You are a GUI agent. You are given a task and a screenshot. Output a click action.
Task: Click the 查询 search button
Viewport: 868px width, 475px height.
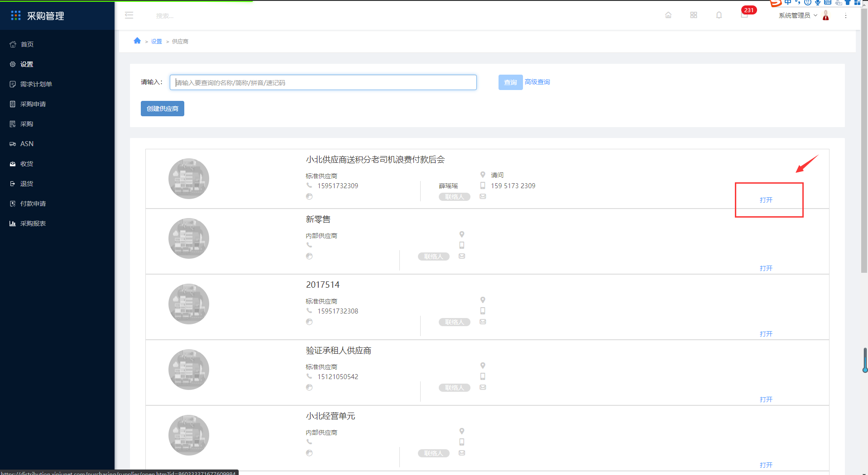coord(510,82)
